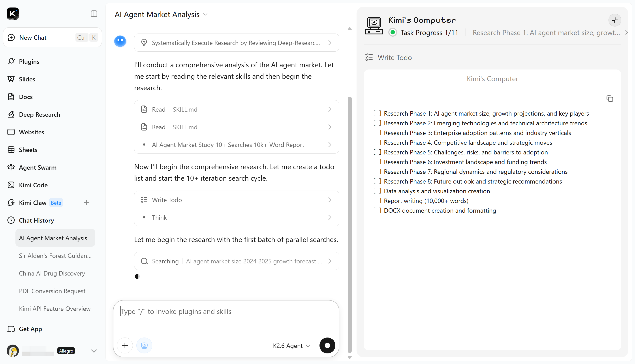Viewport: 635px width, 364px height.
Task: Click the Kimi's Computer monitor icon
Action: pyautogui.click(x=374, y=26)
